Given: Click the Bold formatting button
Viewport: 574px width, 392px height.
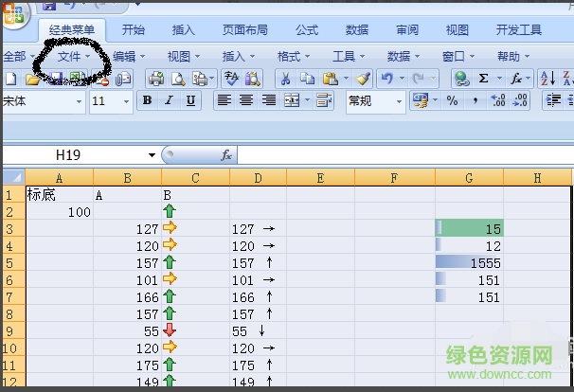Looking at the screenshot, I should point(147,100).
